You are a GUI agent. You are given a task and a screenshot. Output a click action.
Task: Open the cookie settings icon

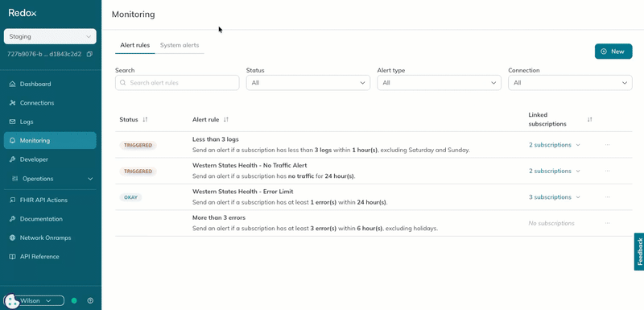[x=11, y=301]
